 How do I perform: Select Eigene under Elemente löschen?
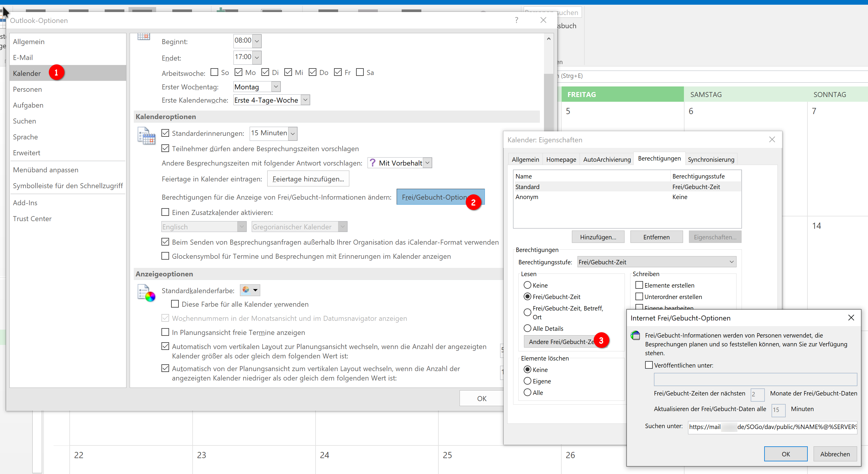point(527,381)
